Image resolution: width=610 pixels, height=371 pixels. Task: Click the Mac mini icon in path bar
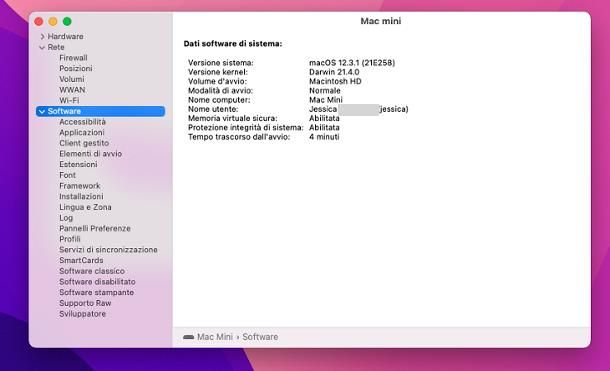point(188,337)
